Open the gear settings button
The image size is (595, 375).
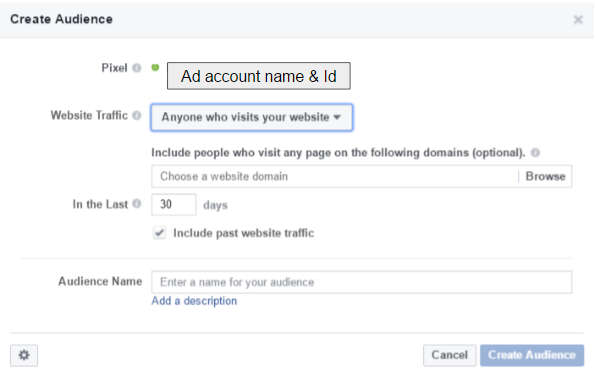coord(24,355)
